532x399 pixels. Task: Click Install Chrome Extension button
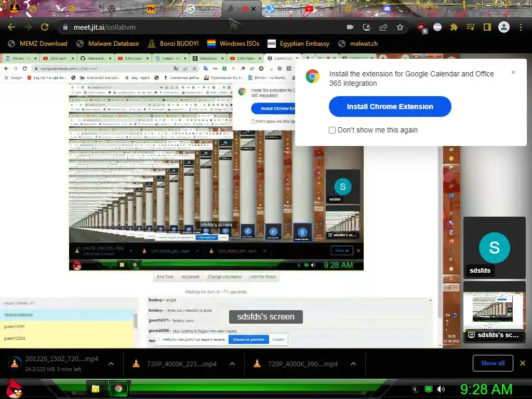point(390,107)
